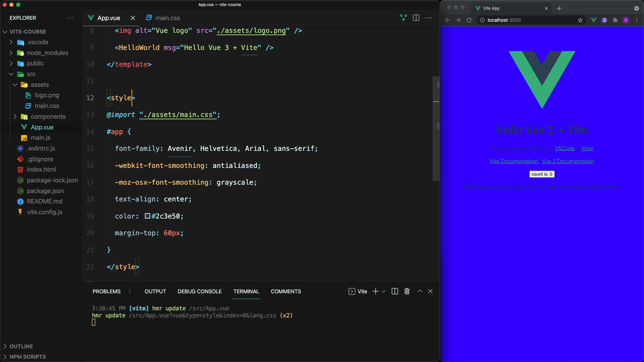Close the Vite App browser tab

tap(546, 8)
